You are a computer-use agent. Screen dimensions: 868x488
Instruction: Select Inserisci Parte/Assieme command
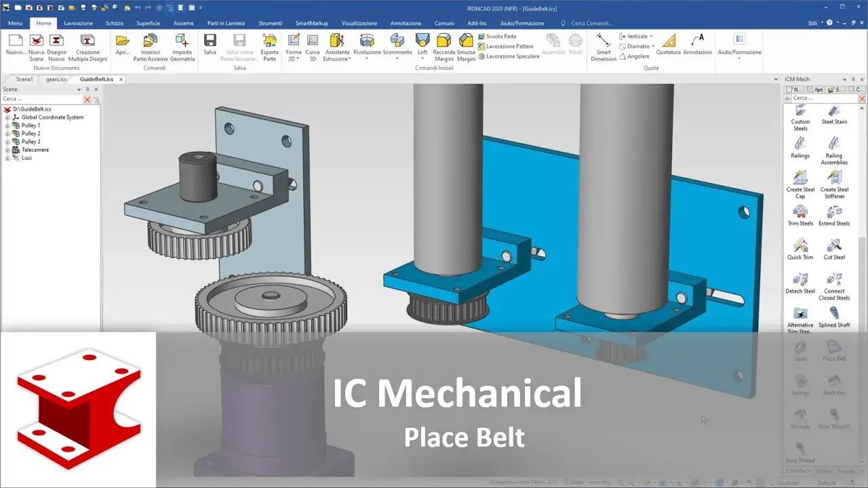tap(150, 47)
